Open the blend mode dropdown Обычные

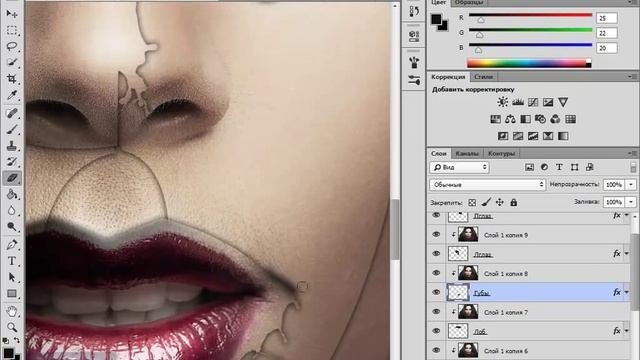click(x=487, y=184)
